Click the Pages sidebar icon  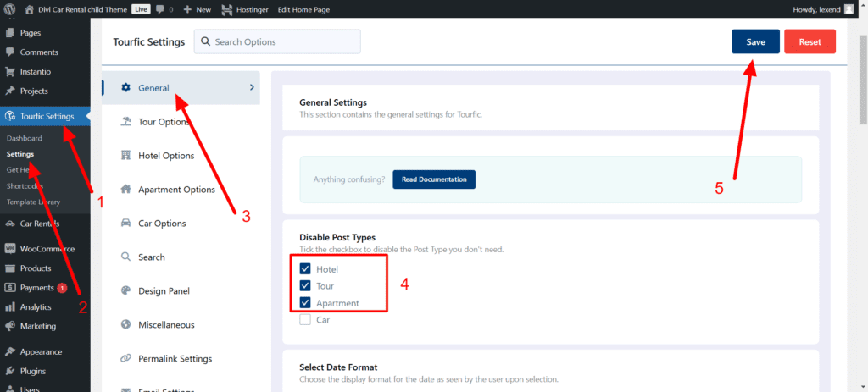pos(10,33)
